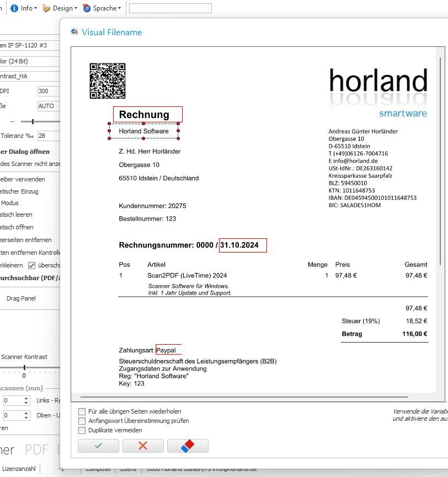Enable 'Für alle übrigen Seiten wiederholen'
Viewport: 448px width, 477px height.
point(82,411)
